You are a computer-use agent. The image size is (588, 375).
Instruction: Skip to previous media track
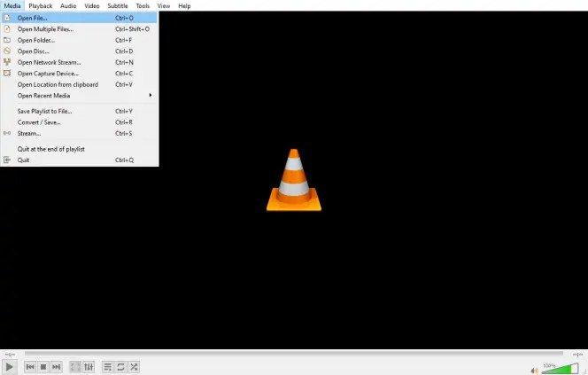30,367
